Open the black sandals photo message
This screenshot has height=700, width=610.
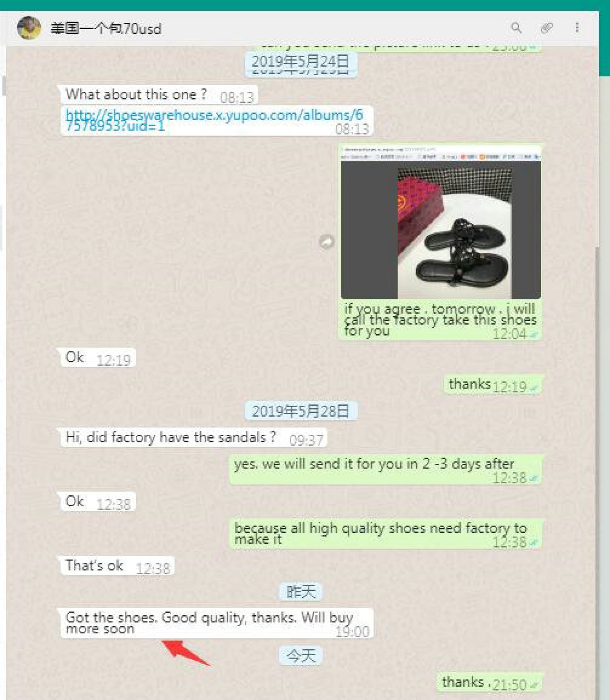pos(440,222)
